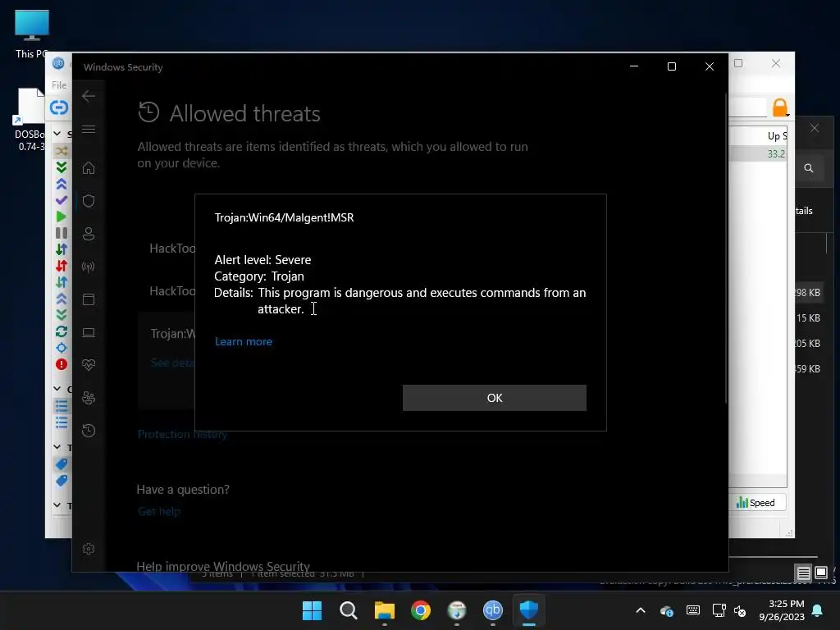
Task: Select Moving filter blue crosshair icon
Action: [62, 348]
